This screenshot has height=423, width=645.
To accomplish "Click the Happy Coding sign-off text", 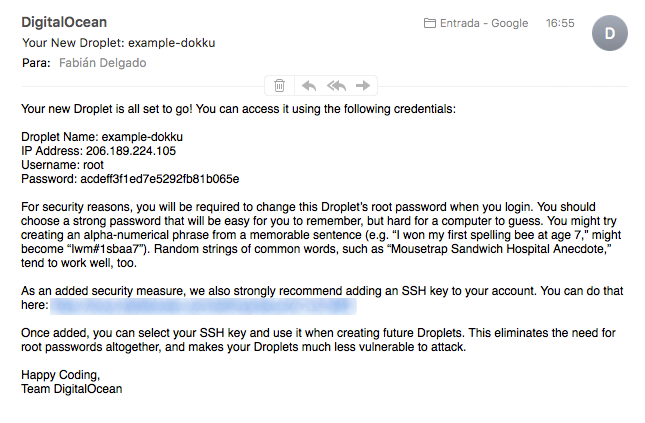I will pos(60,375).
